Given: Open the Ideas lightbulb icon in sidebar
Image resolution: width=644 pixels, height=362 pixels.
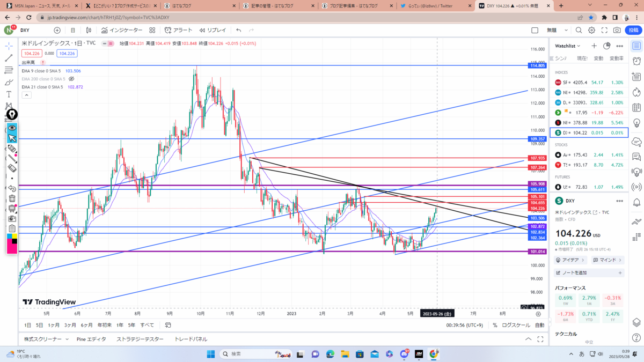Looking at the screenshot, I should 636,123.
